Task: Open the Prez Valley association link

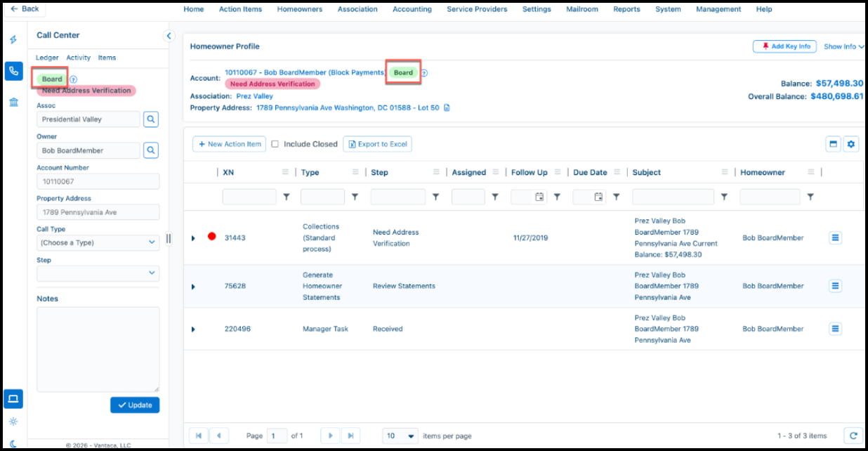Action: pos(254,96)
